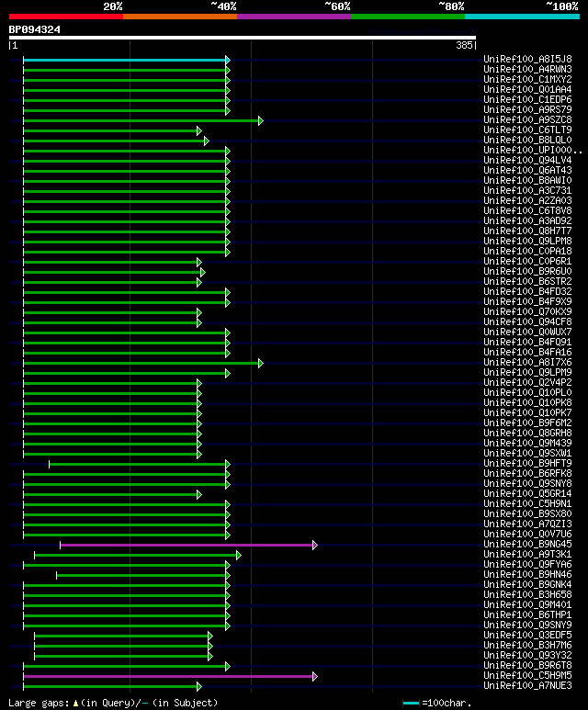Click the cyan ~100% identity color segment
The image size is (588, 710).
(x=523, y=17)
